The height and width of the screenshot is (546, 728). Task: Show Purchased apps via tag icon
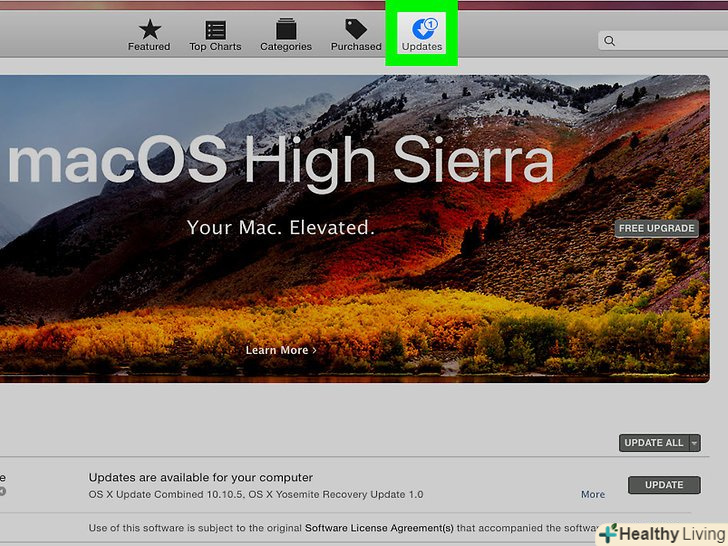point(356,29)
